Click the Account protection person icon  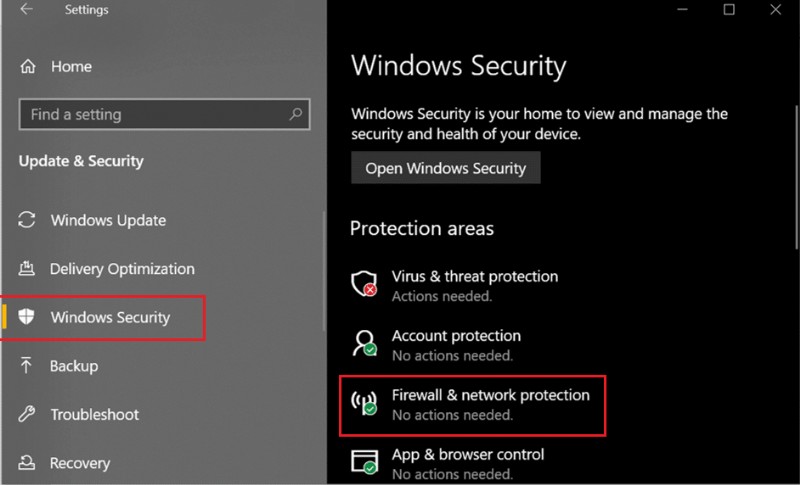click(x=364, y=344)
